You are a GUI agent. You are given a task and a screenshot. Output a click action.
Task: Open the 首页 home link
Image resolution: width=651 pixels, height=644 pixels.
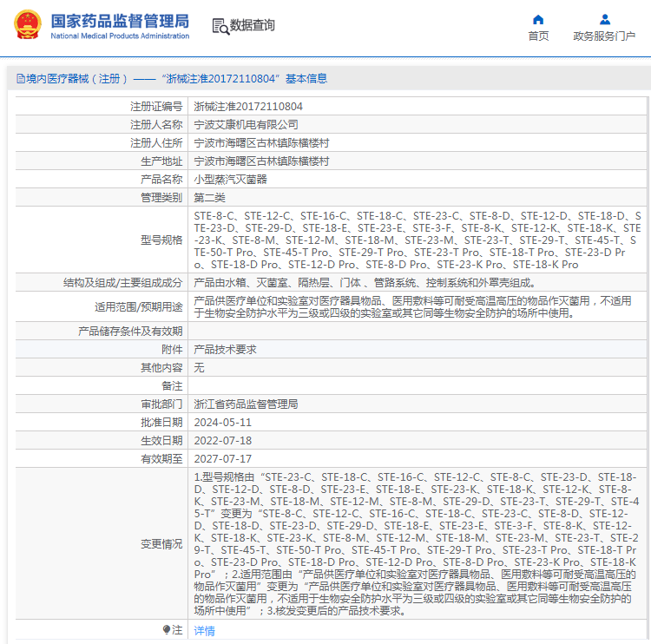(x=538, y=36)
